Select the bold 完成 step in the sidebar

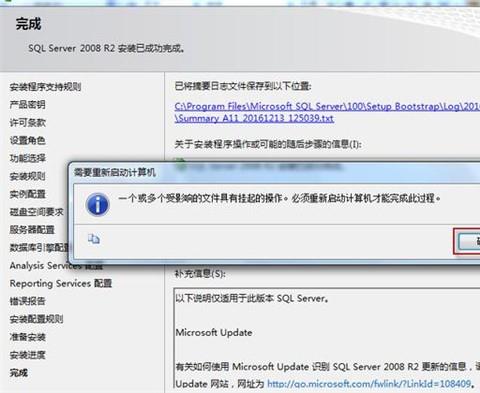(x=19, y=373)
